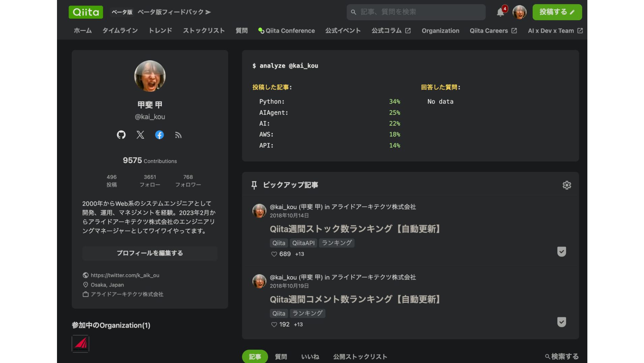Click author avatar on 2018年10月19日 article
The image size is (644, 363).
[x=259, y=281]
